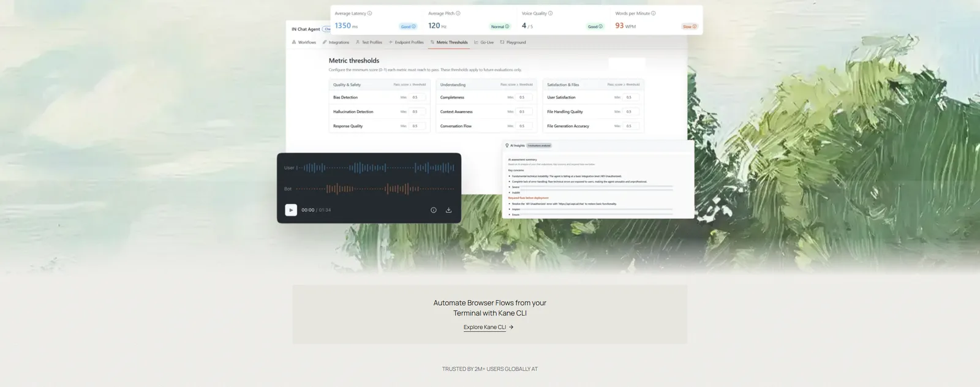Screen dimensions: 980x387
Task: Click the 1350 ms latency value
Action: coord(346,26)
